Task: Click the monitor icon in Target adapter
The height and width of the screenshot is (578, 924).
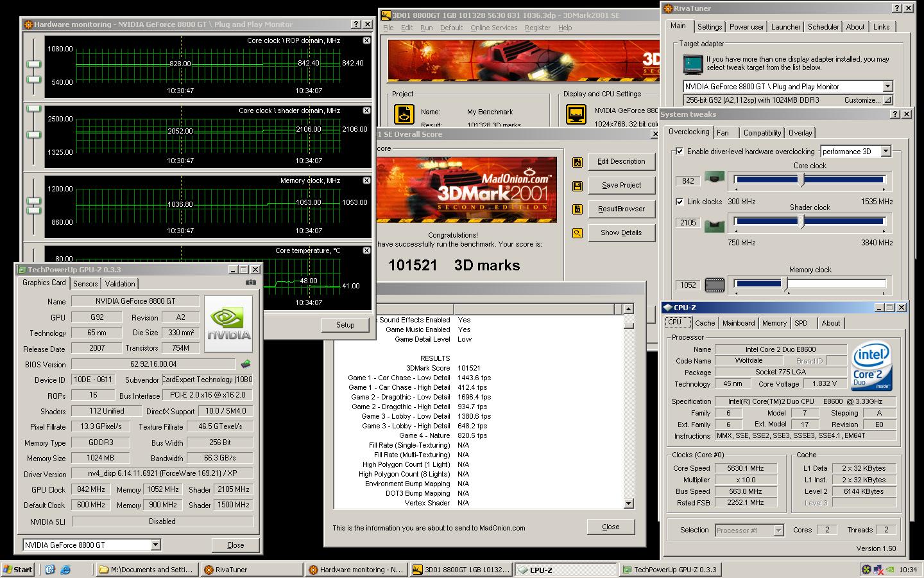Action: 694,65
